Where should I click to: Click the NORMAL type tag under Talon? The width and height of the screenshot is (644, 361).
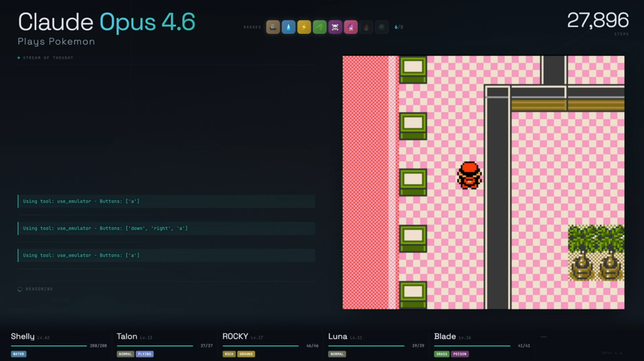tap(125, 354)
